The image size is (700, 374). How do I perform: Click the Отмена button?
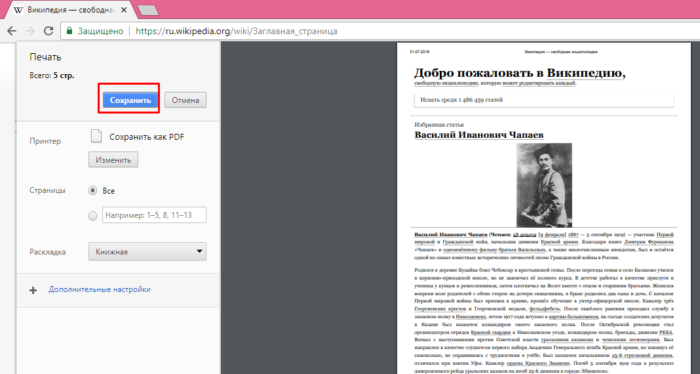pos(185,100)
